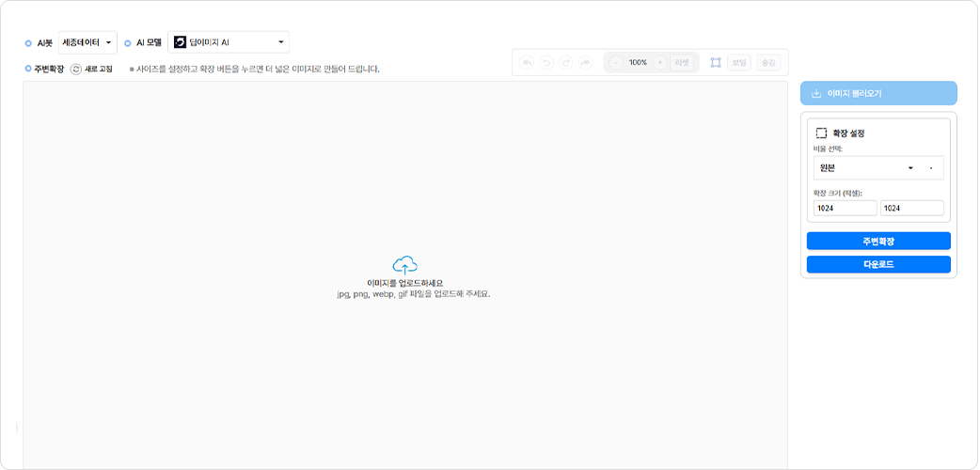Click the 새로 고침 refresh icon
This screenshot has width=980, height=470.
point(76,69)
